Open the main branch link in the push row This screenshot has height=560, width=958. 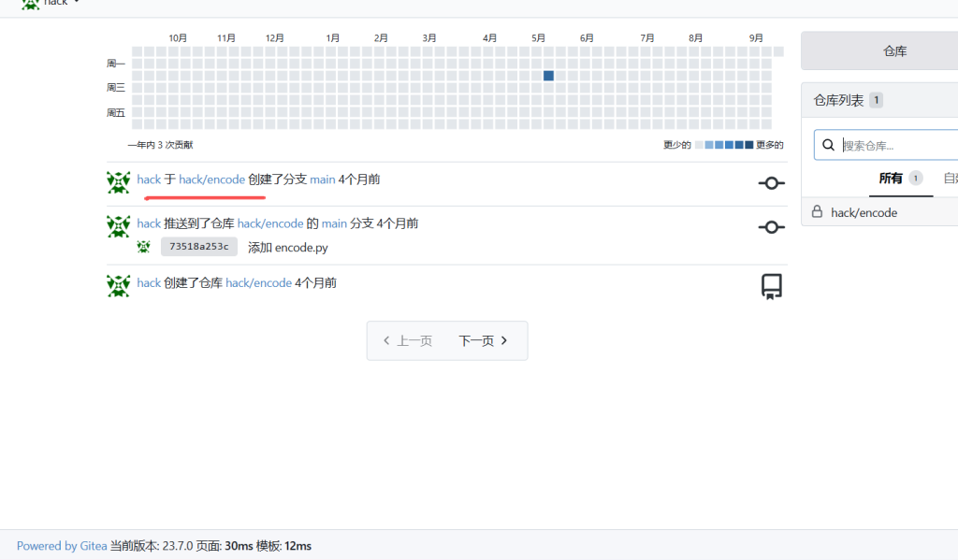334,223
